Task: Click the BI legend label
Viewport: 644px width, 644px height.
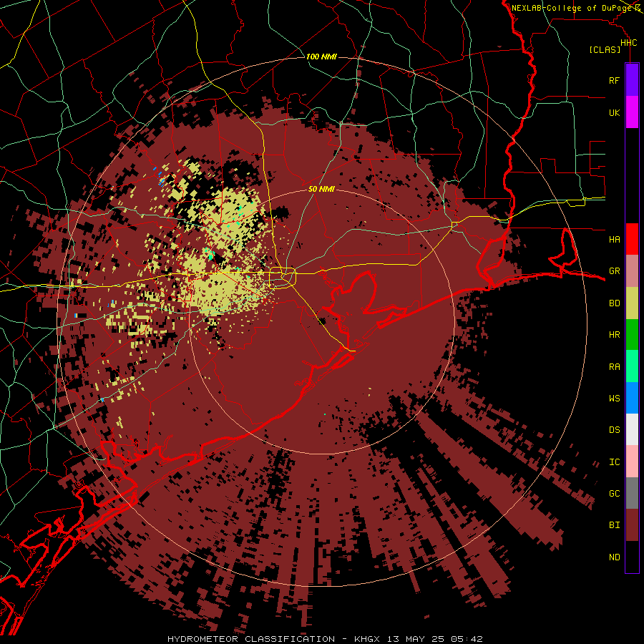Action: pyautogui.click(x=614, y=525)
